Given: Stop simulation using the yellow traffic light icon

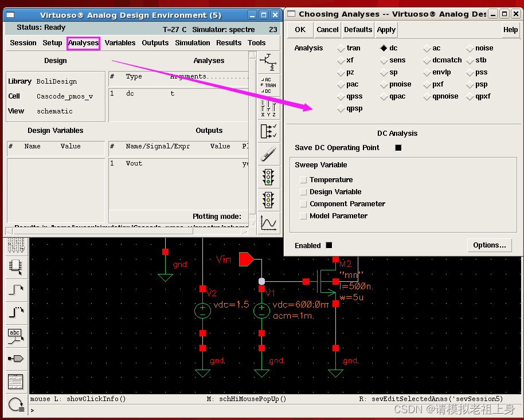Looking at the screenshot, I should [269, 199].
